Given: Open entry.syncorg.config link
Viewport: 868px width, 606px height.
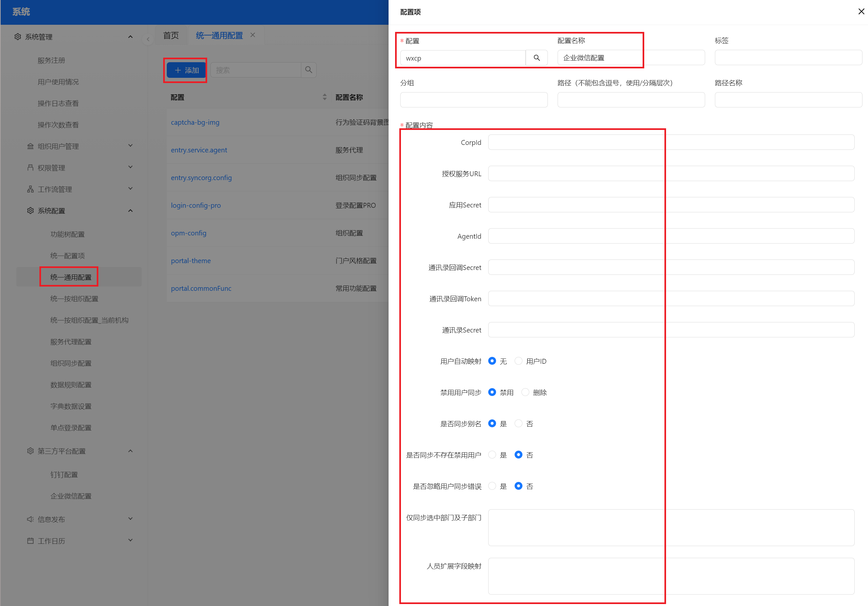Looking at the screenshot, I should click(x=201, y=178).
